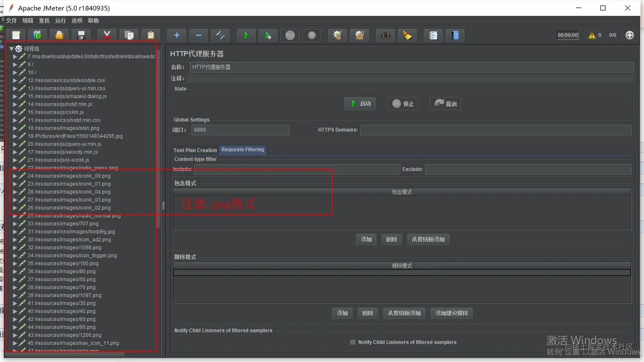Screen dimensions: 644x362
Task: Click the Cut scissors icon
Action: (107, 35)
